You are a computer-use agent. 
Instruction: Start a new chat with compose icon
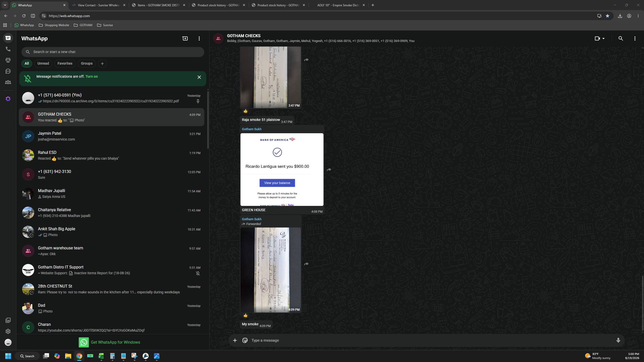[185, 38]
